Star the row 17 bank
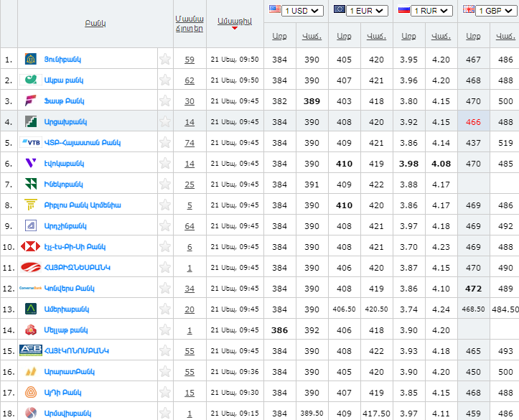519x420 pixels. (165, 392)
